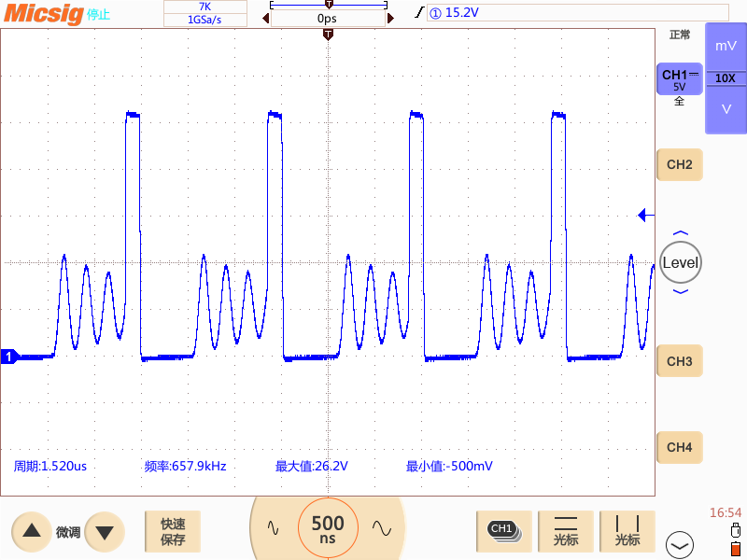Select the trigger level arrow marker
The height and width of the screenshot is (560, 747).
coord(646,216)
